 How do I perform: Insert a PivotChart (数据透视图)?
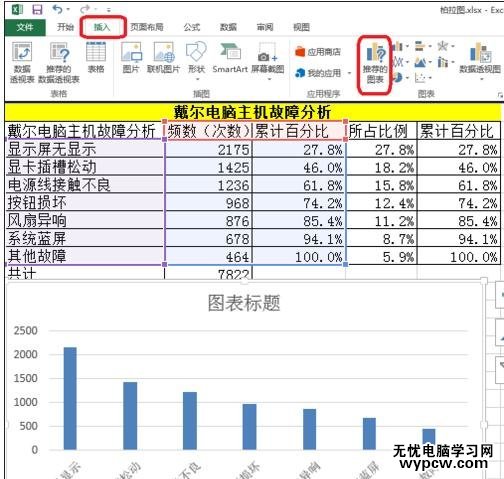coord(480,58)
